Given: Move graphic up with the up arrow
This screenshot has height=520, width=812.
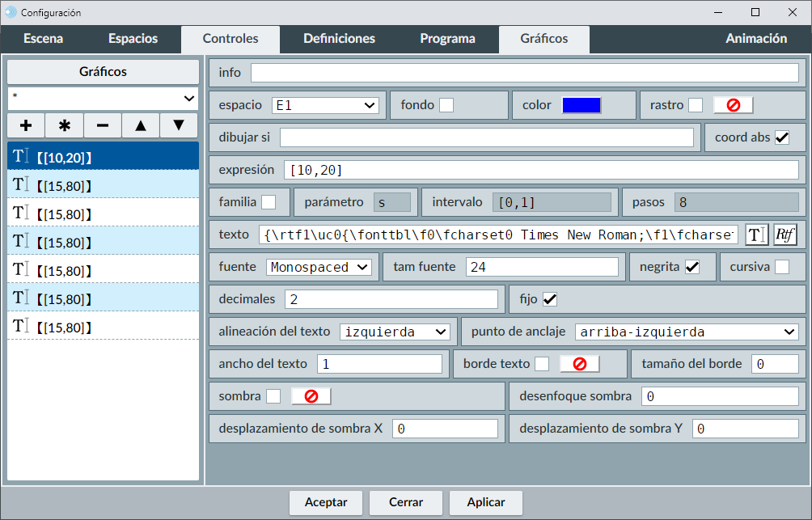Looking at the screenshot, I should click(141, 125).
